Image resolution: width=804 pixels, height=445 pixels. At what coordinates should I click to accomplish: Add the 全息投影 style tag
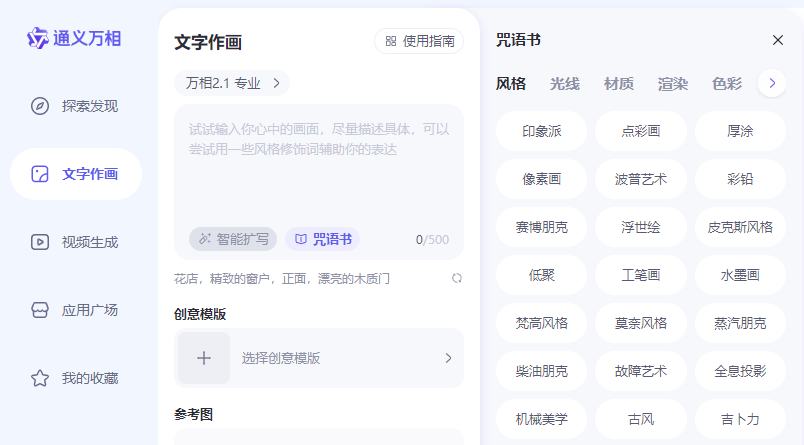click(x=740, y=371)
